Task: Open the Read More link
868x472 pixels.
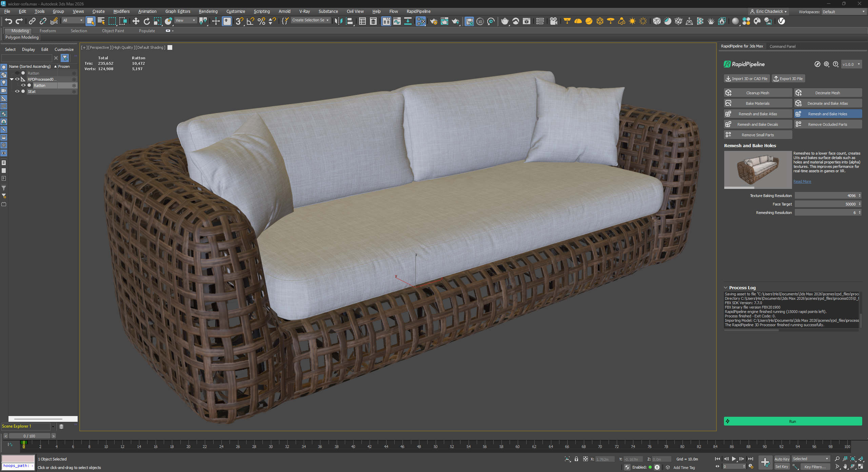Action: pos(802,181)
